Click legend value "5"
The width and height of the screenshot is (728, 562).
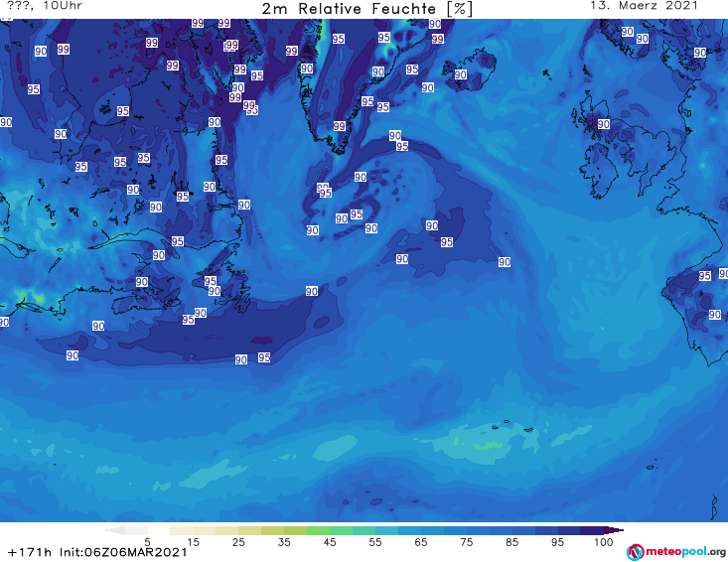click(147, 542)
